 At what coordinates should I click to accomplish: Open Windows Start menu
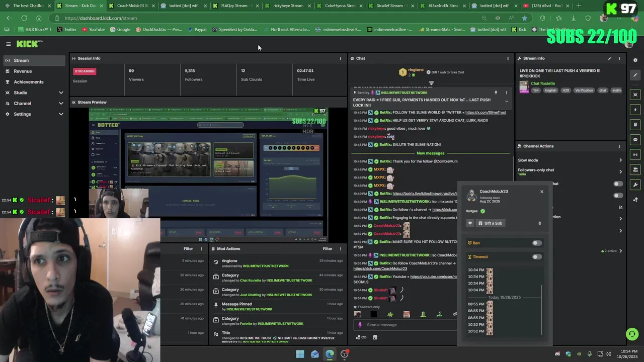(x=300, y=354)
